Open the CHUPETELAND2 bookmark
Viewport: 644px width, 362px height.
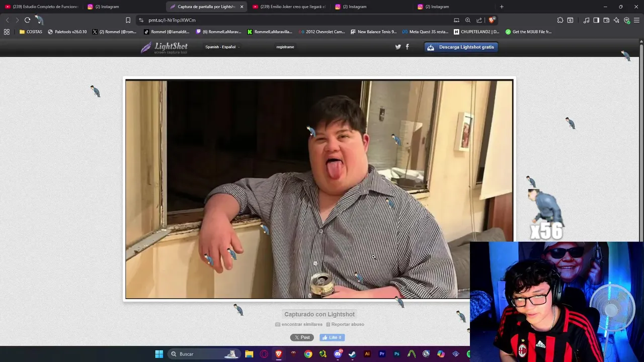click(476, 32)
